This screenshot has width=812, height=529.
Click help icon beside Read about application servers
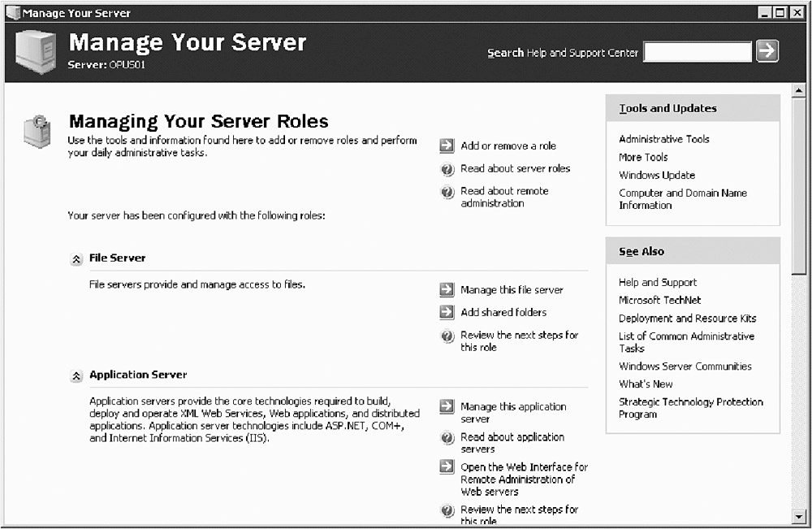tap(447, 437)
